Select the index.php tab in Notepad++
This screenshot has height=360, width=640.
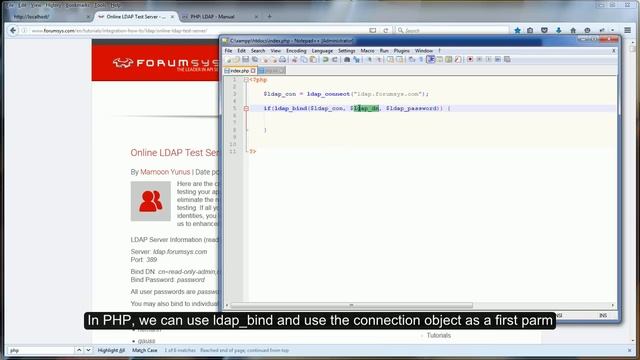pyautogui.click(x=240, y=71)
